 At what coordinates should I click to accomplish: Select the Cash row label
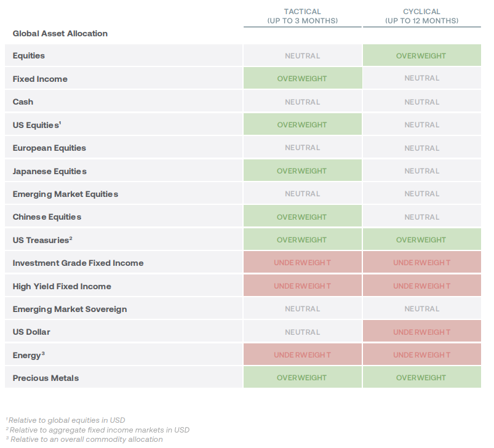coord(23,102)
